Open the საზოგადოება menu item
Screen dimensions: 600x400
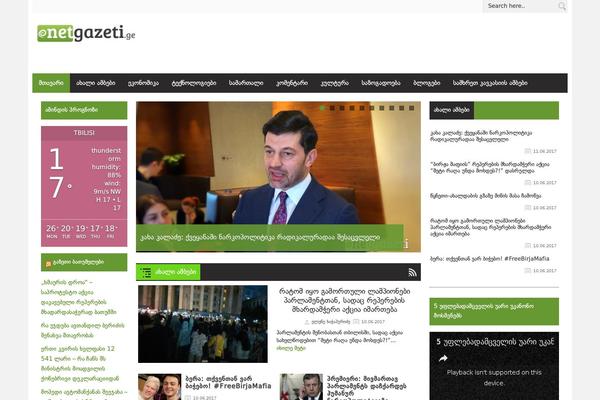pyautogui.click(x=381, y=83)
